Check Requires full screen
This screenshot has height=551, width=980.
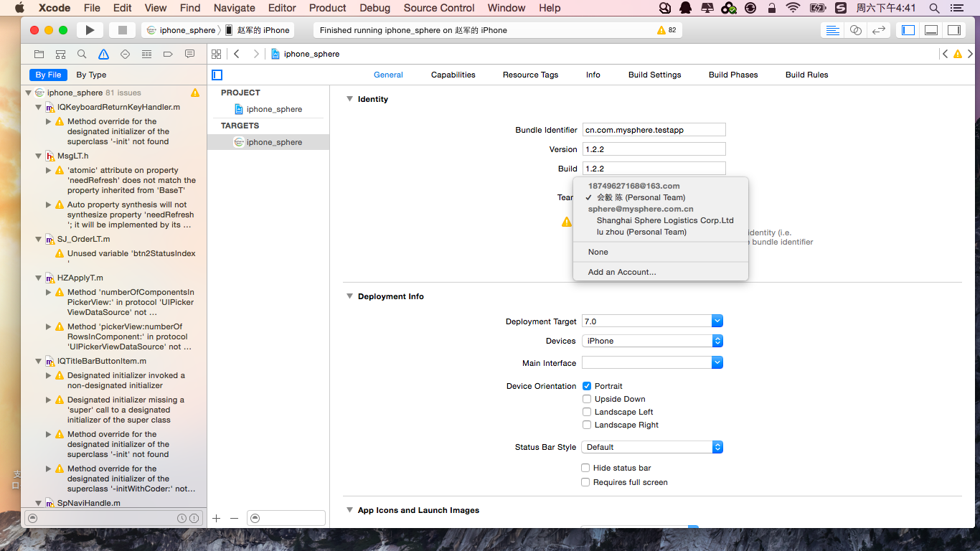[585, 482]
